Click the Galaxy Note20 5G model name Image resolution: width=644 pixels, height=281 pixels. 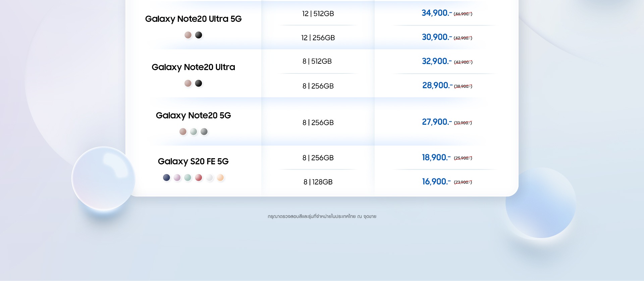(193, 116)
